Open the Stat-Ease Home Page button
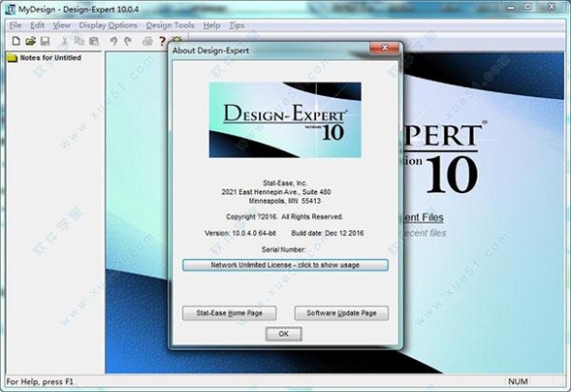Screen dimensions: 571x392 pyautogui.click(x=229, y=313)
